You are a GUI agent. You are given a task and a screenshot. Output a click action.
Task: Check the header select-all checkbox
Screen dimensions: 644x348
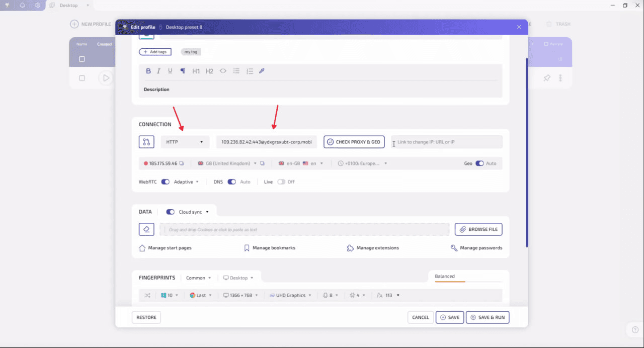pyautogui.click(x=82, y=59)
